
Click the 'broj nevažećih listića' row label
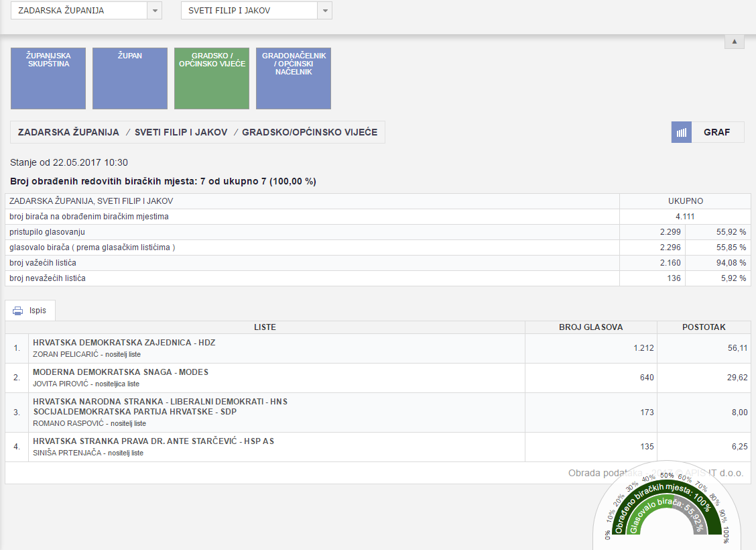pyautogui.click(x=47, y=278)
